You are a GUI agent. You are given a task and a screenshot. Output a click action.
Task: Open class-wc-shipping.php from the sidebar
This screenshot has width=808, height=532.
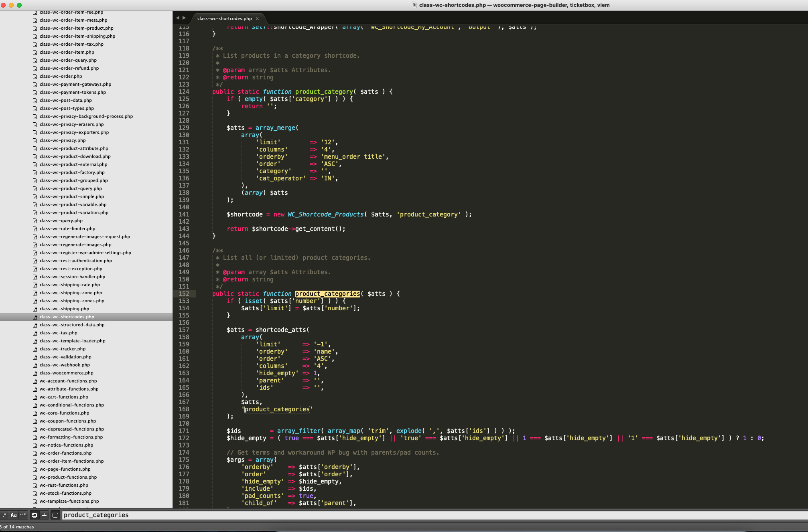pyautogui.click(x=64, y=309)
